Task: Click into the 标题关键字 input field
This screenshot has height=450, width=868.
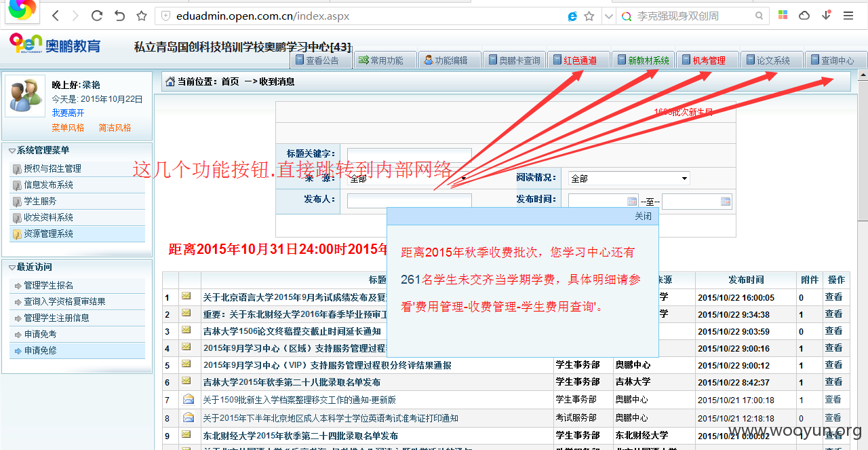Action: [x=409, y=155]
